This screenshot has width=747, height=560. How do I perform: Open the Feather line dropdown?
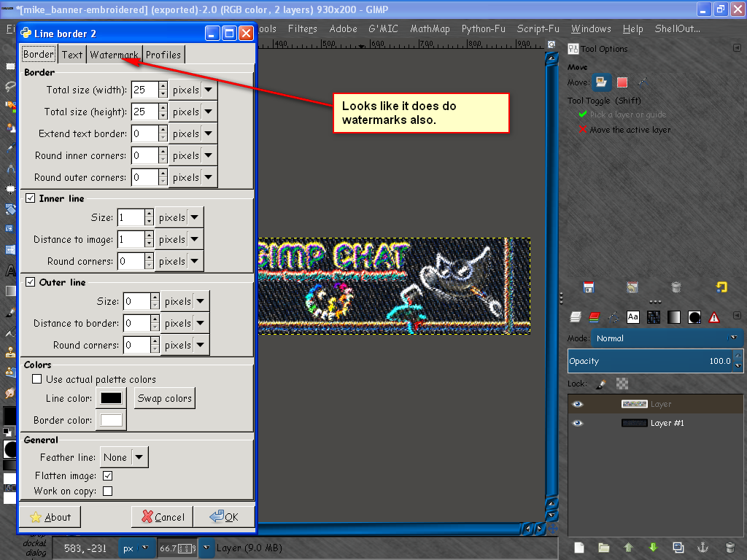click(124, 457)
